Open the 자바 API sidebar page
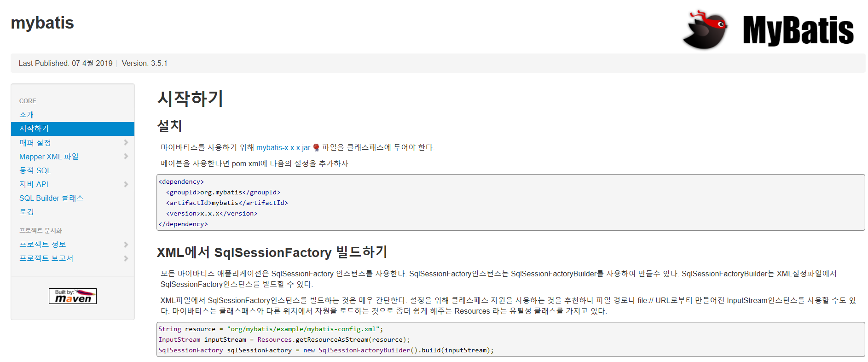Image resolution: width=868 pixels, height=362 pixels. click(34, 184)
